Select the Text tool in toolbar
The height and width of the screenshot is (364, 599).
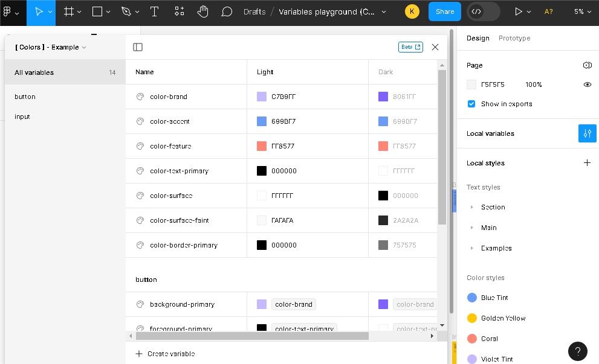pyautogui.click(x=154, y=11)
